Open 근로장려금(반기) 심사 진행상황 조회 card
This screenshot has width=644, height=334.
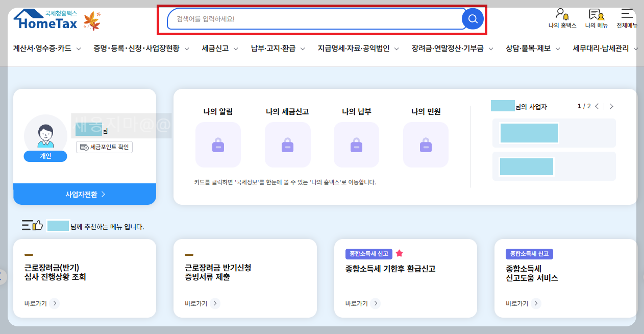click(85, 278)
